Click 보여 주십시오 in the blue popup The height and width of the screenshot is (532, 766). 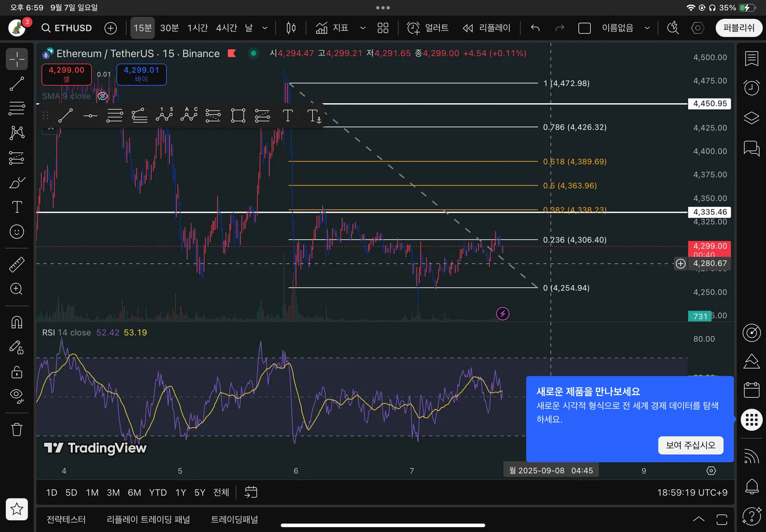(x=691, y=445)
